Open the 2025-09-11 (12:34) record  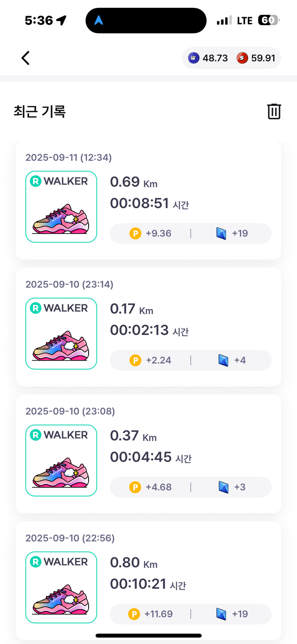(x=69, y=158)
